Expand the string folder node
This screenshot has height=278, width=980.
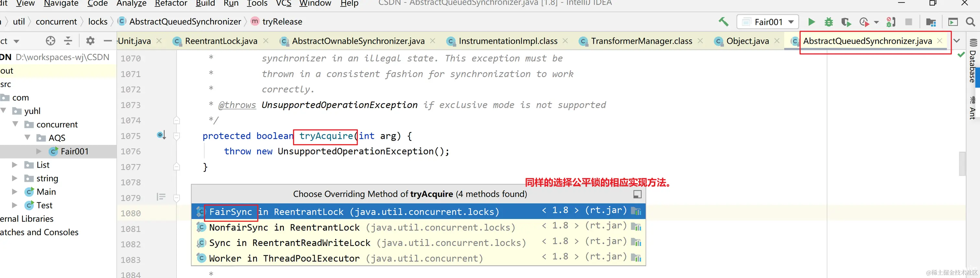click(15, 178)
